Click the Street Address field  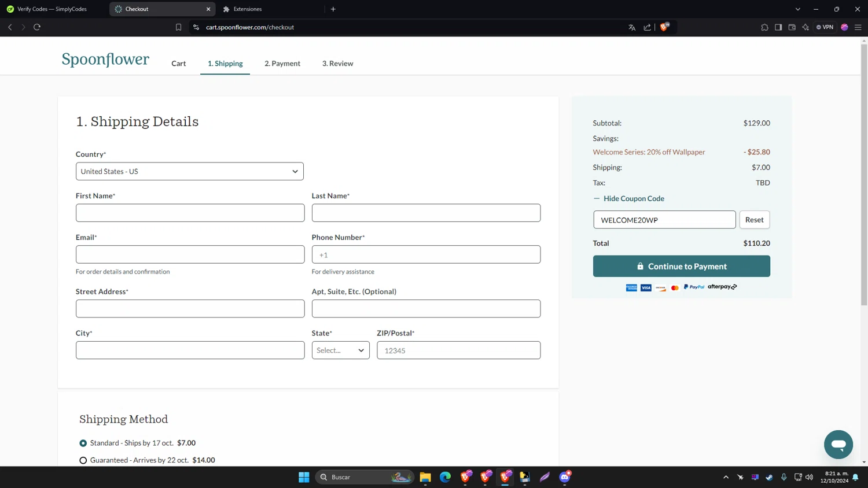tap(190, 309)
